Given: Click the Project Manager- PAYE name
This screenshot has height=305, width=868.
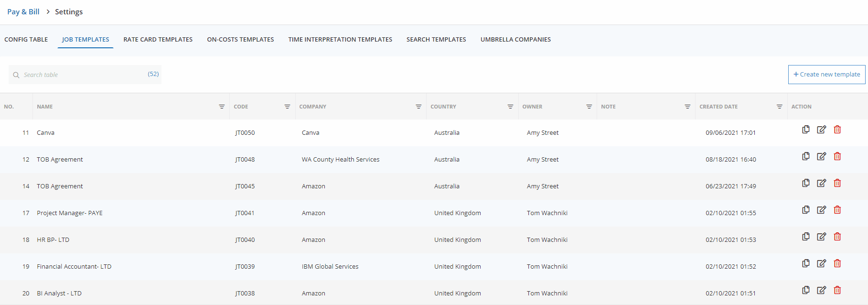Looking at the screenshot, I should [70, 213].
